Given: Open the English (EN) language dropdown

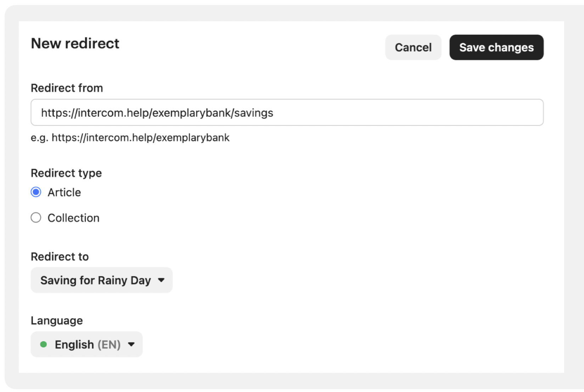Looking at the screenshot, I should pos(86,344).
